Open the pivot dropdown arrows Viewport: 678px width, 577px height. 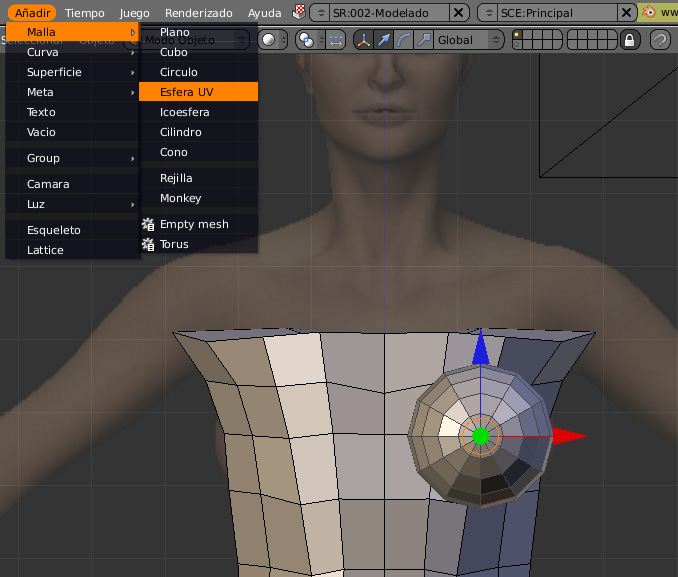pyautogui.click(x=321, y=40)
